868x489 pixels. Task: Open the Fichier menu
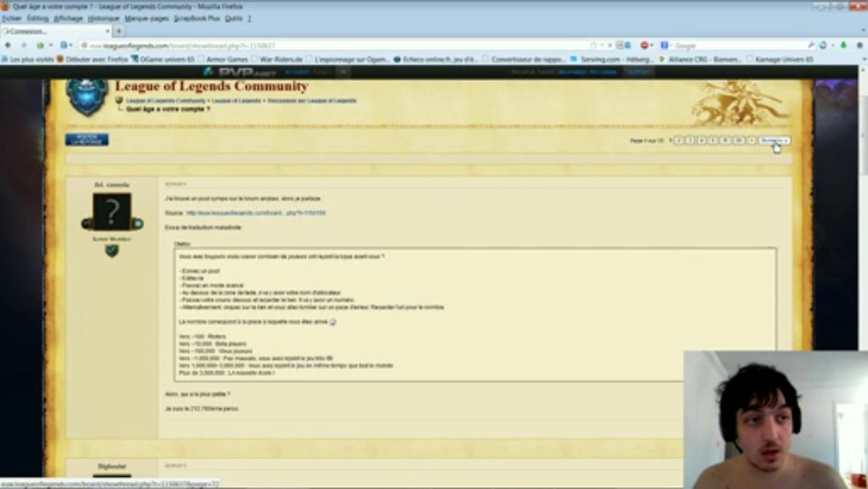pos(12,18)
